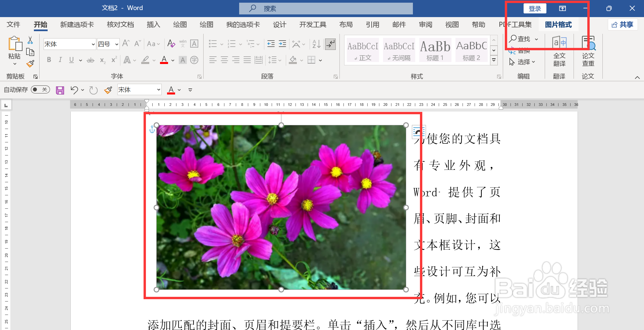
Task: Click the 共享 (Share) button
Action: 623,24
